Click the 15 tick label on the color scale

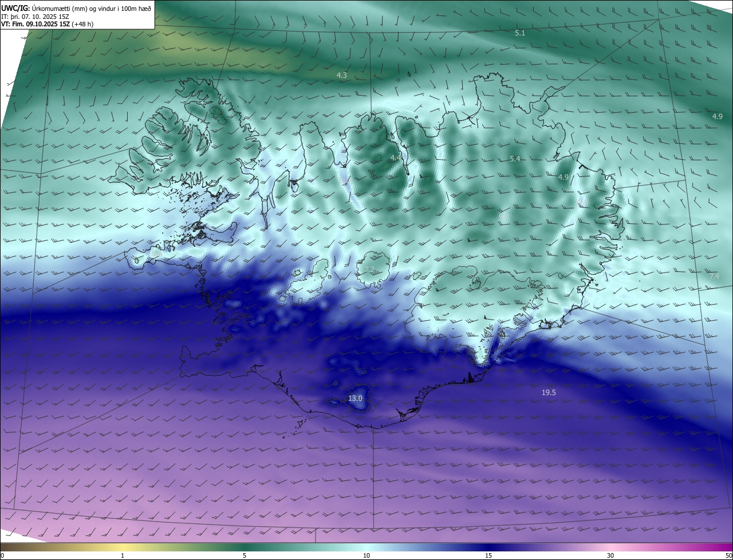[x=488, y=555]
